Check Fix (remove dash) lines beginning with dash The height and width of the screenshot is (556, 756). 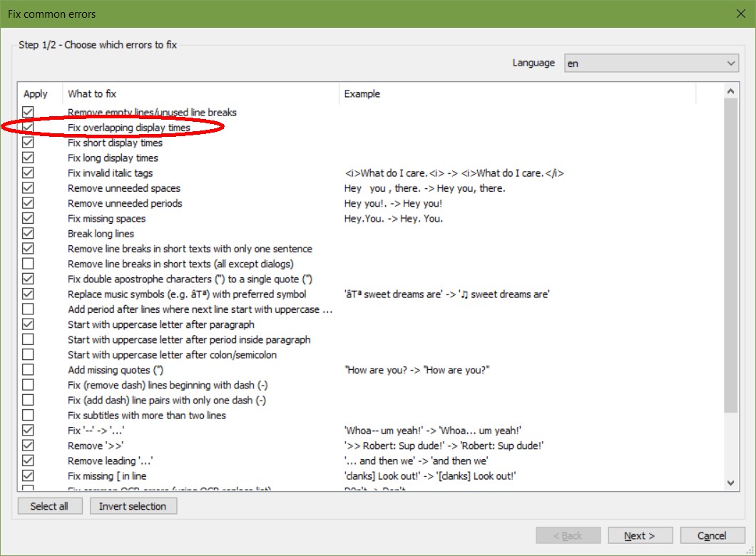(28, 385)
